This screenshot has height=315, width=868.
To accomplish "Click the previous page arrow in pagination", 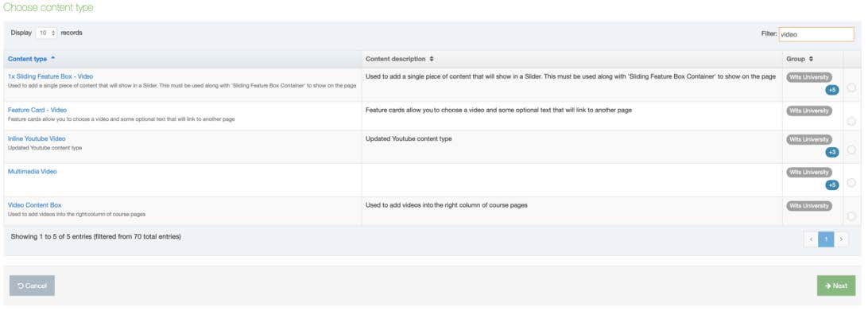I will [811, 239].
